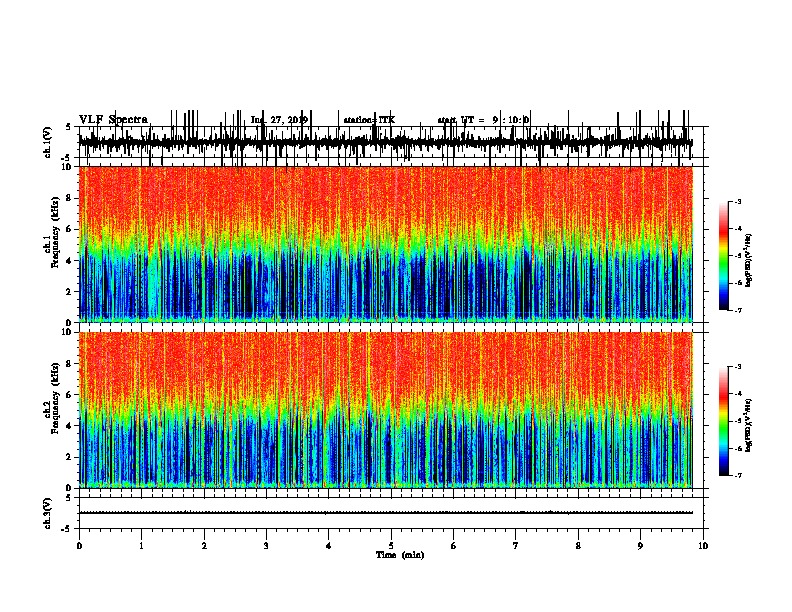Click the "ch.3(V)" axis label
Screen dimensions: 792x612
[x=47, y=513]
